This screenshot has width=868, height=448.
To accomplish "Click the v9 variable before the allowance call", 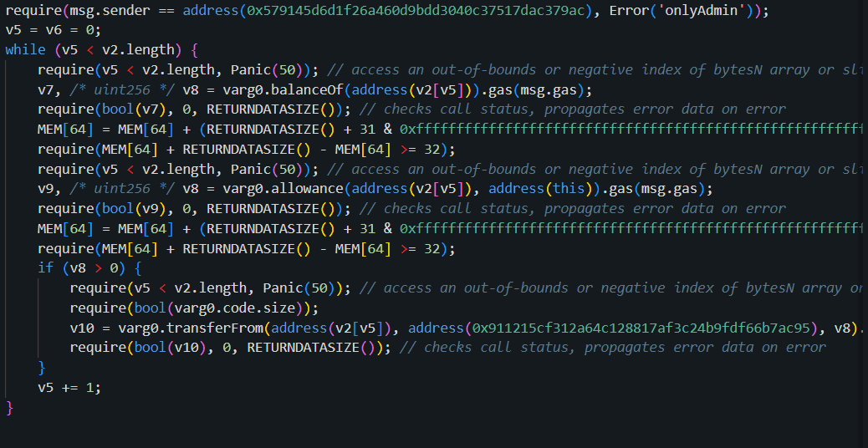I will [49, 189].
